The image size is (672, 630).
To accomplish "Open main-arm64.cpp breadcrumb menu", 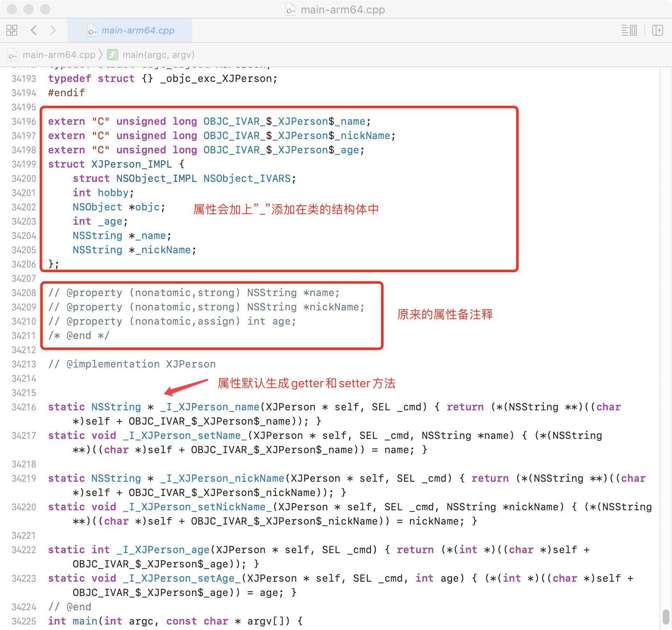I will point(59,55).
